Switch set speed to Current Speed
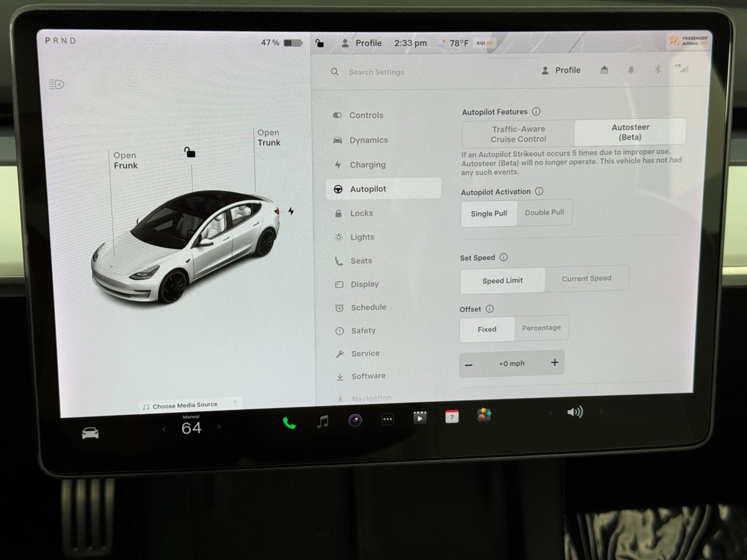Image resolution: width=747 pixels, height=560 pixels. (x=586, y=279)
